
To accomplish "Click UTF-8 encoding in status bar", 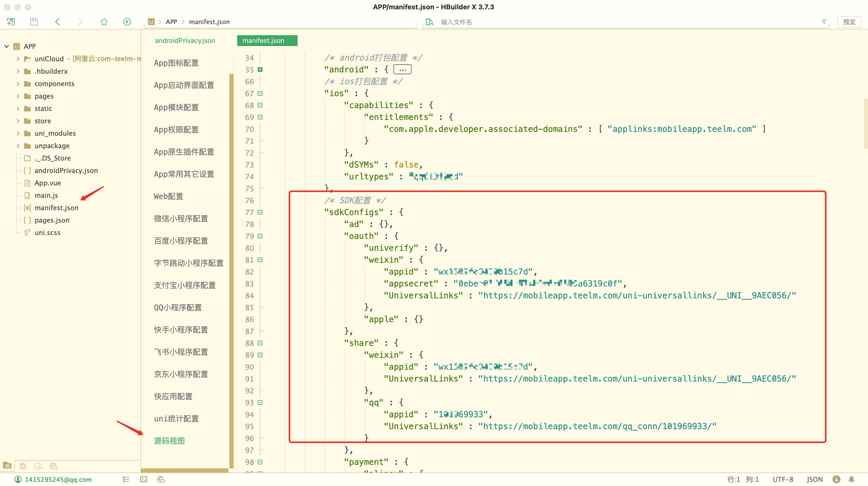I will click(783, 479).
